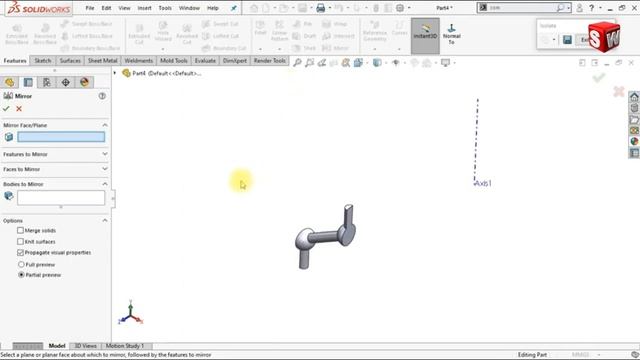Click the pin icon beside Help menu
The height and width of the screenshot is (360, 640).
coord(234,8)
